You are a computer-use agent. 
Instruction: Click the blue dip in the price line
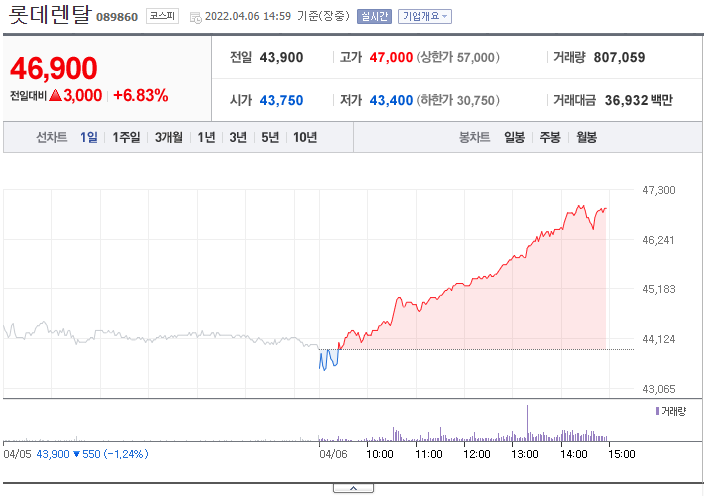pos(328,360)
